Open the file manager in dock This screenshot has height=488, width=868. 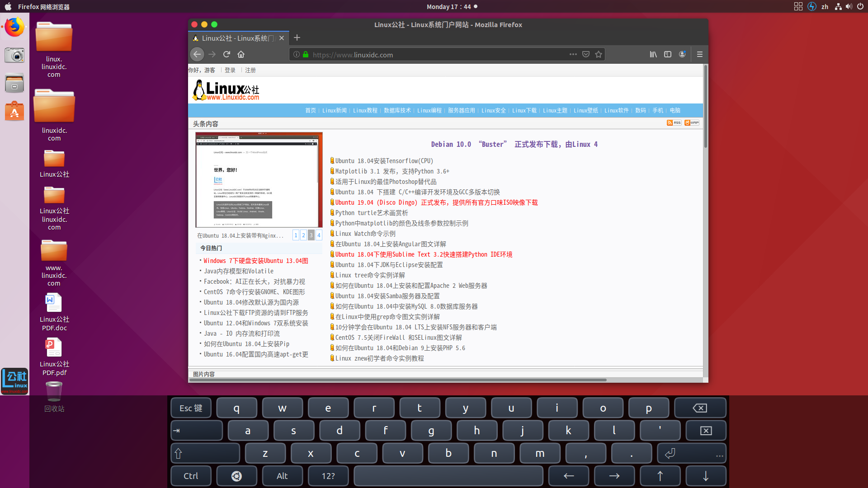point(14,83)
